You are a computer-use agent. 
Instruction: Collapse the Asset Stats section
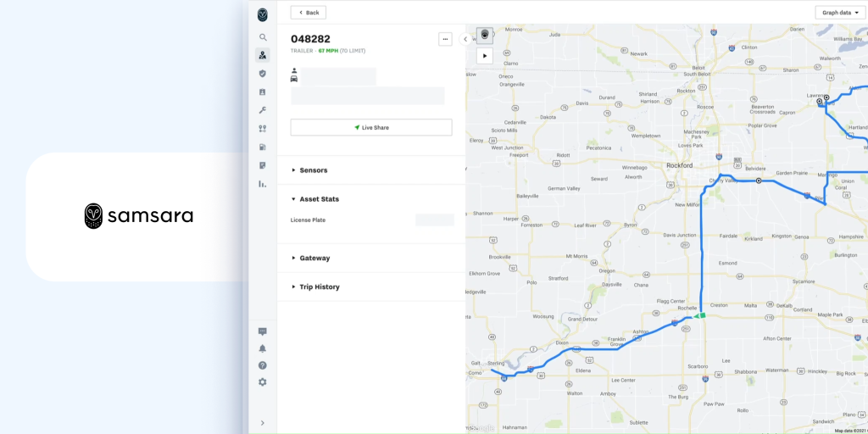(319, 199)
